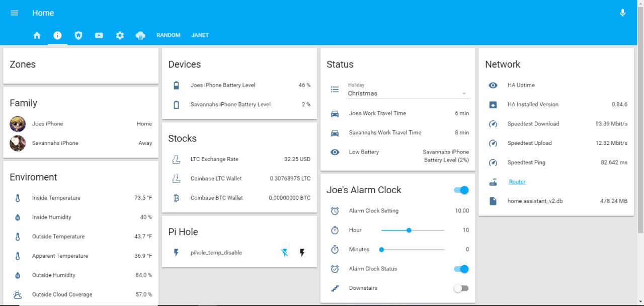Image resolution: width=644 pixels, height=306 pixels.
Task: Toggle the Alarm Clock Status switch
Action: point(461,269)
